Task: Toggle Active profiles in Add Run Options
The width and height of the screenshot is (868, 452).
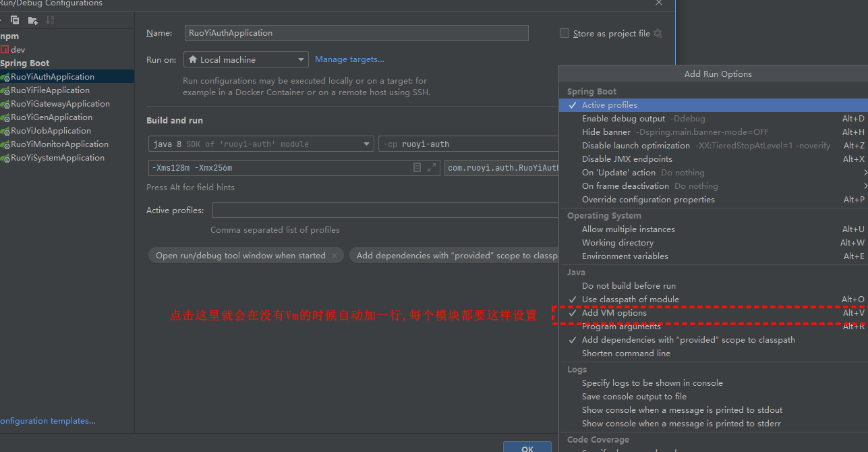Action: point(714,105)
